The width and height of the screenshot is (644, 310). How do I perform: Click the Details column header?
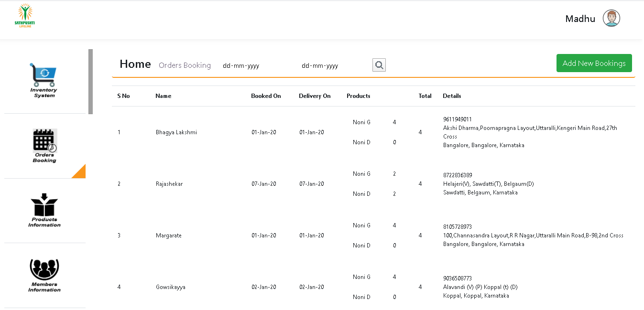click(x=452, y=96)
